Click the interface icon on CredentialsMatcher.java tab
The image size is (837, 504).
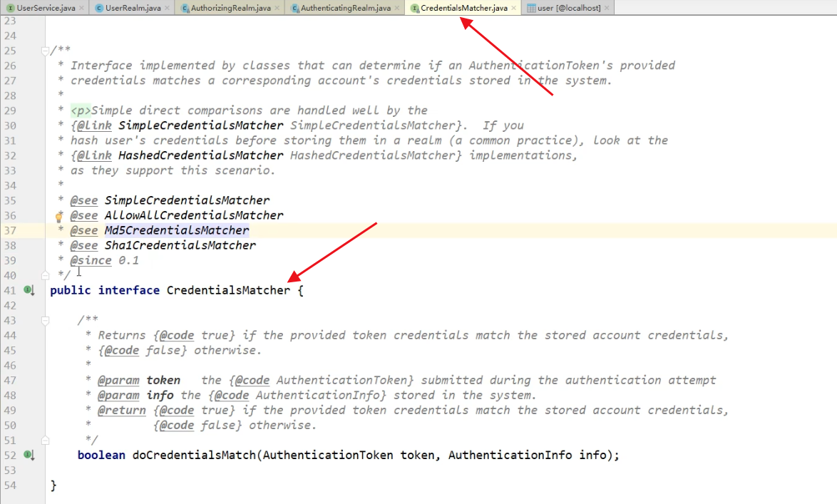pos(415,8)
